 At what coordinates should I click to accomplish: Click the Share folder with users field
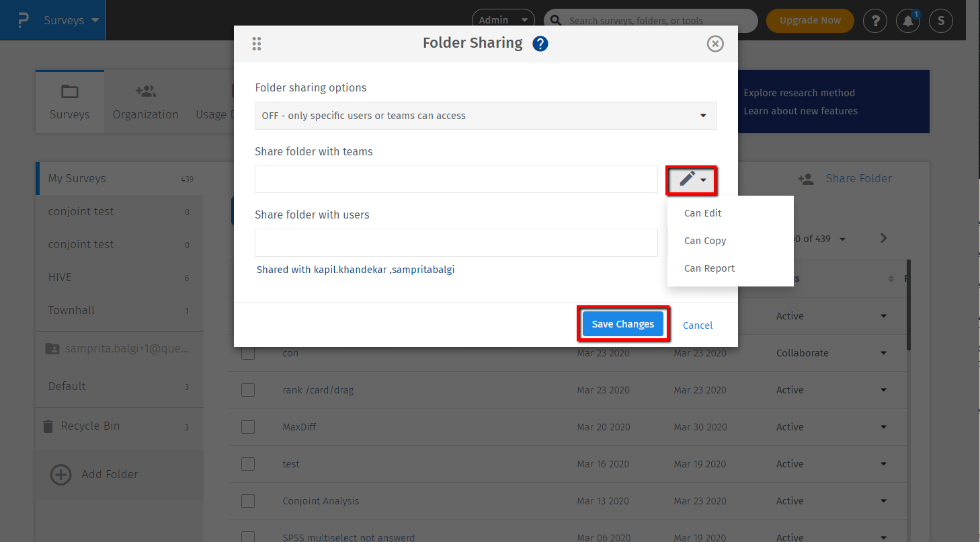tap(456, 243)
